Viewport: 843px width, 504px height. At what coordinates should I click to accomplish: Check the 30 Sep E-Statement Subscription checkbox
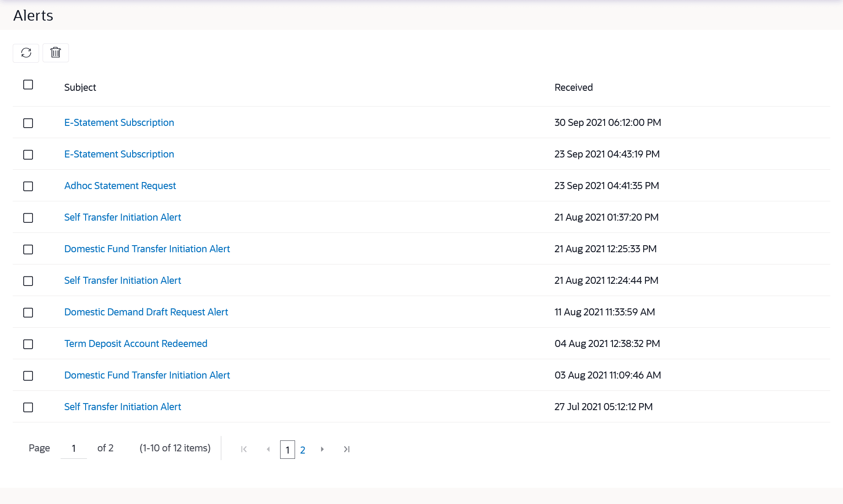28,123
